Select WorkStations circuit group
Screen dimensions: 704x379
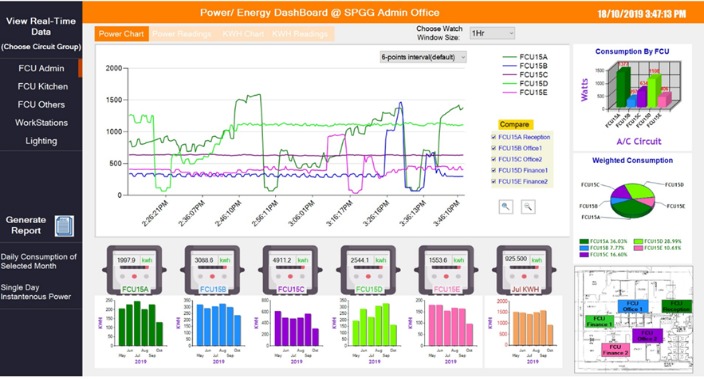coord(41,123)
